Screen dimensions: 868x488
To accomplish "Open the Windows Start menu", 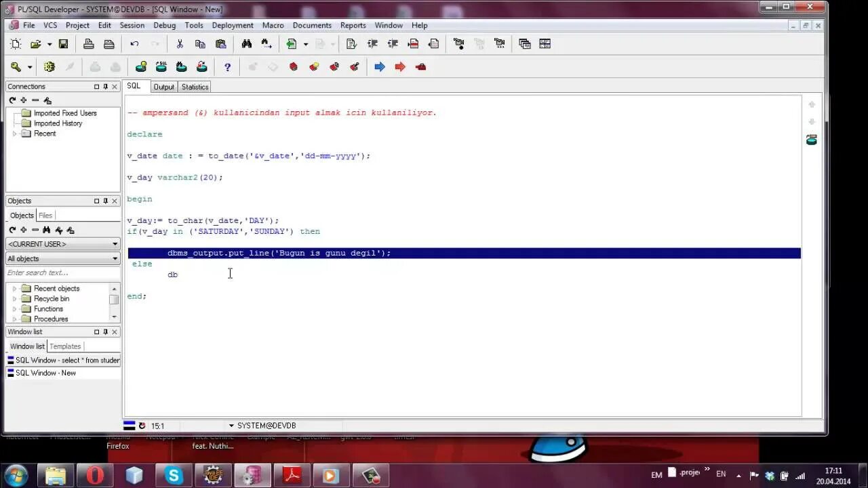I will [x=16, y=475].
